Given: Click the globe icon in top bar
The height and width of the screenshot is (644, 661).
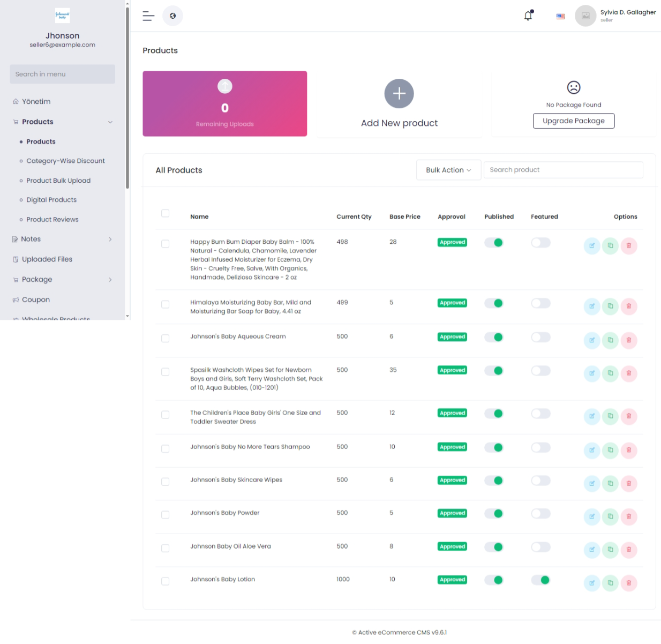Looking at the screenshot, I should pyautogui.click(x=172, y=16).
